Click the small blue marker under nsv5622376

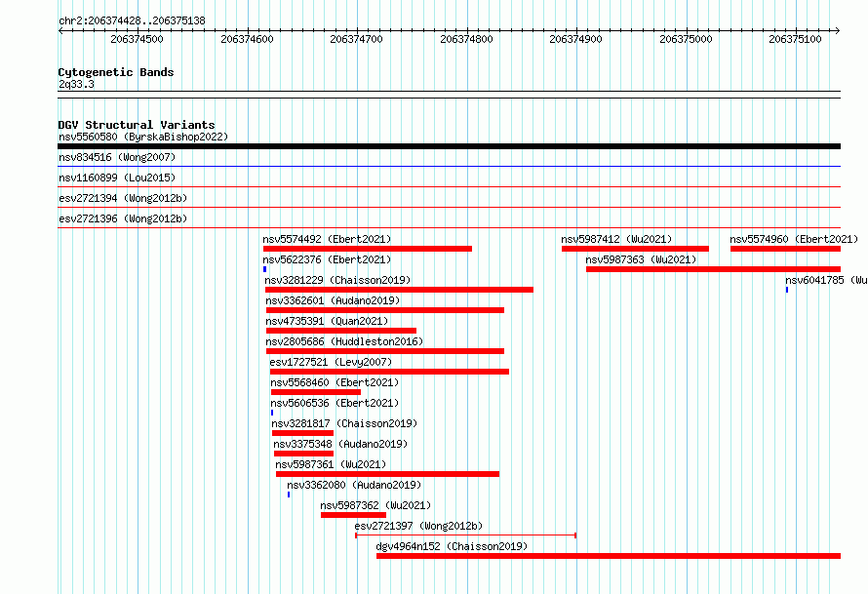coord(264,269)
